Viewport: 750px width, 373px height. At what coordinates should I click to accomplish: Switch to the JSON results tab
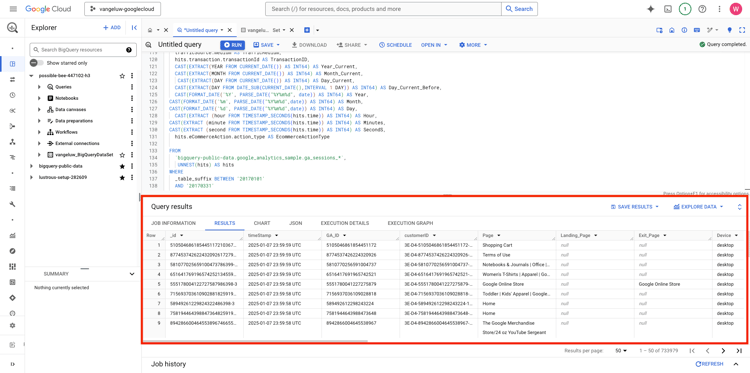pos(296,223)
